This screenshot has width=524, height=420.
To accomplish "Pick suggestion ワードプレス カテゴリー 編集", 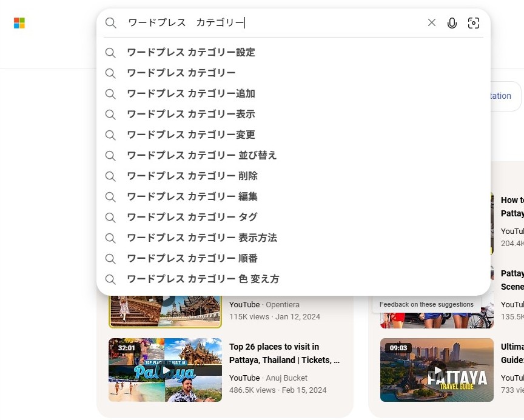I will (192, 197).
